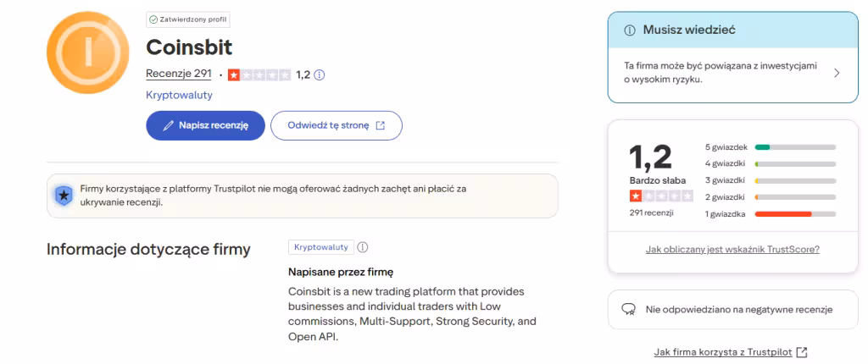Viewport: 868px width, 364px height.
Task: Click the 3 gwiazdki rating bar
Action: [x=794, y=180]
